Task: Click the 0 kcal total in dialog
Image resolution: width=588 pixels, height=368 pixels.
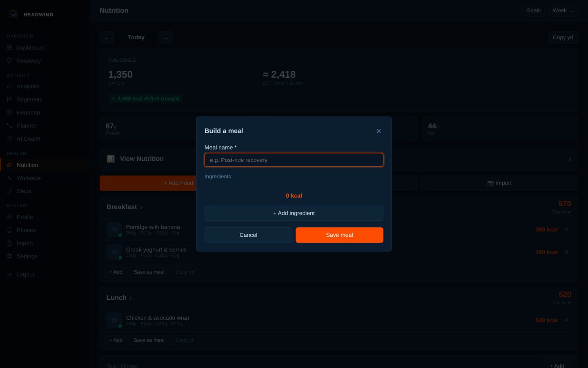Action: tap(294, 196)
